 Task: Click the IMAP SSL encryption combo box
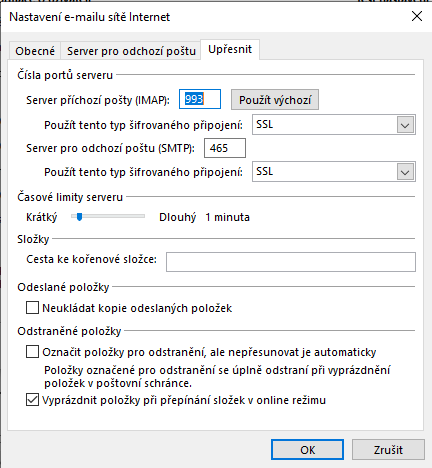[334, 125]
